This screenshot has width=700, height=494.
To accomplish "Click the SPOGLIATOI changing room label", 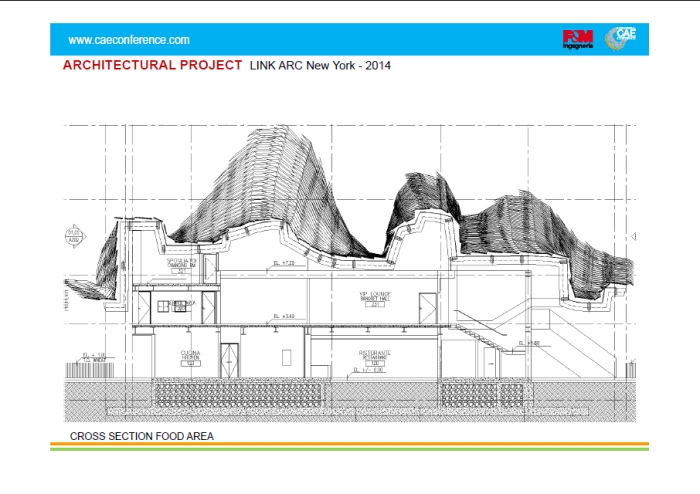I will [x=182, y=263].
